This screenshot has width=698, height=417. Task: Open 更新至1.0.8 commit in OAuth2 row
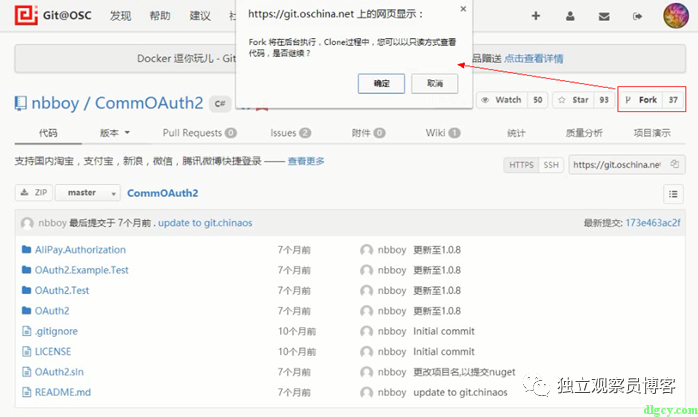tap(437, 311)
